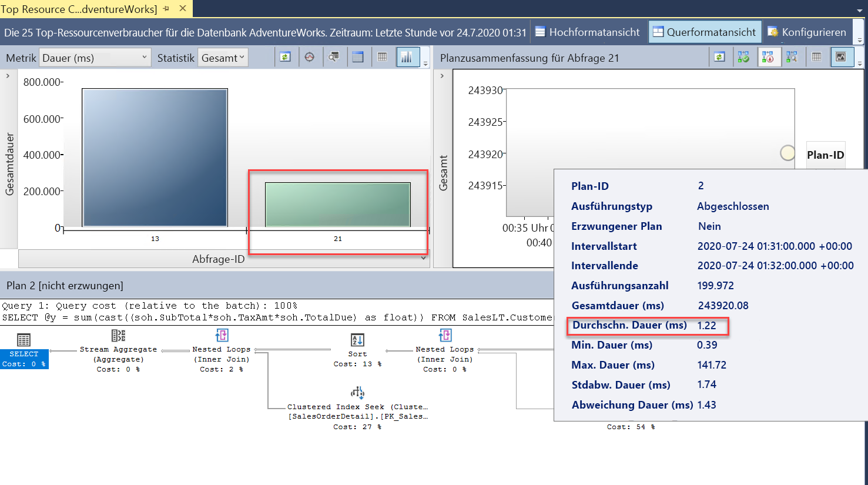Click the Intervallstart timestamp value
The width and height of the screenshot is (868, 485).
click(x=775, y=246)
